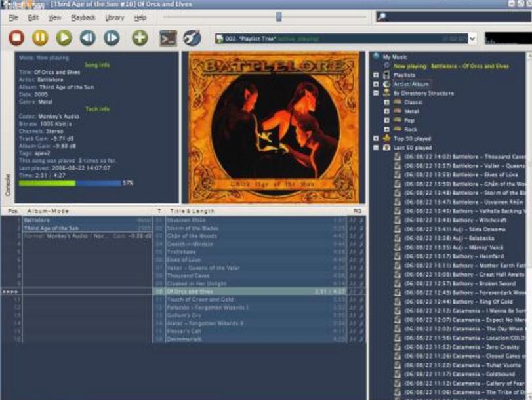The width and height of the screenshot is (532, 400).
Task: Click the file icon beside Bathory - Broken Sword
Action: pyautogui.click(x=398, y=284)
